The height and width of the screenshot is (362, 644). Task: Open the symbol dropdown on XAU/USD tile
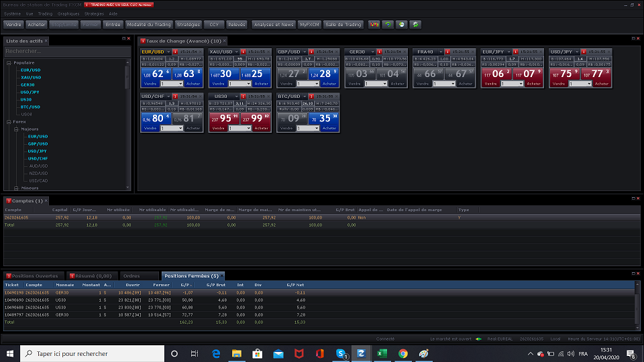click(x=237, y=52)
